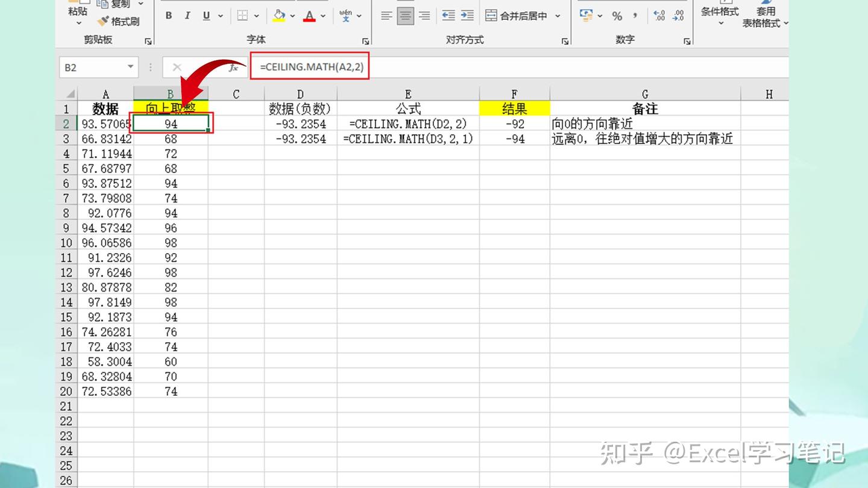Apply percent number format

pyautogui.click(x=617, y=16)
